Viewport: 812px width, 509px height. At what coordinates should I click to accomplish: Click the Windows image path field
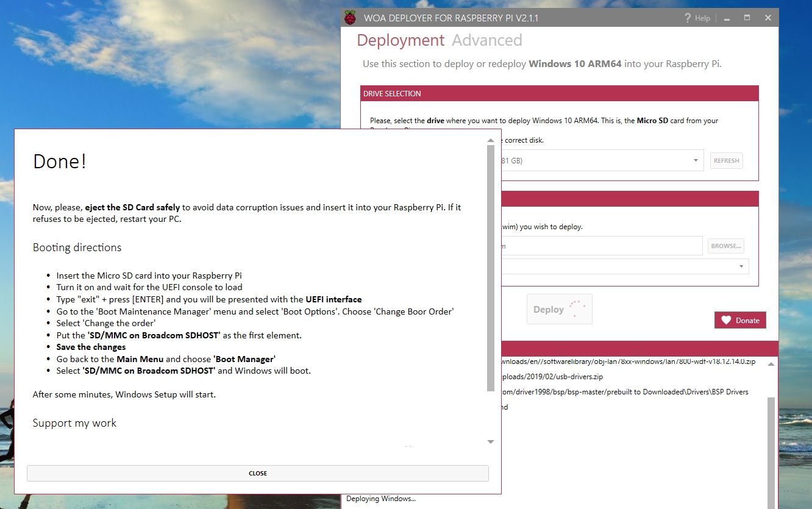click(x=601, y=246)
